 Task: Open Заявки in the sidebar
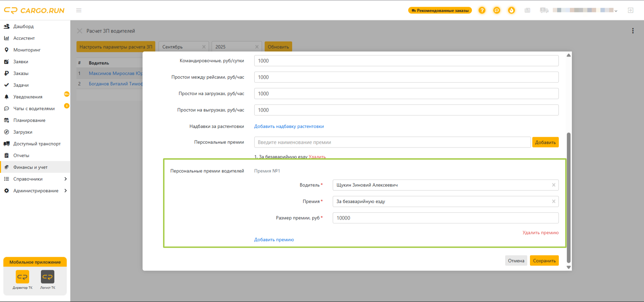tap(21, 62)
